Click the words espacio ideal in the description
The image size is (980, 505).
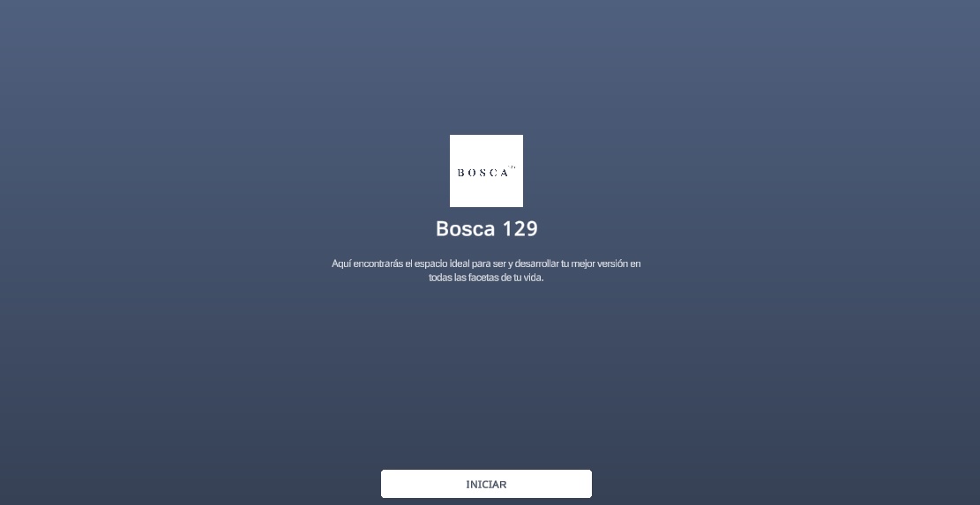[442, 264]
